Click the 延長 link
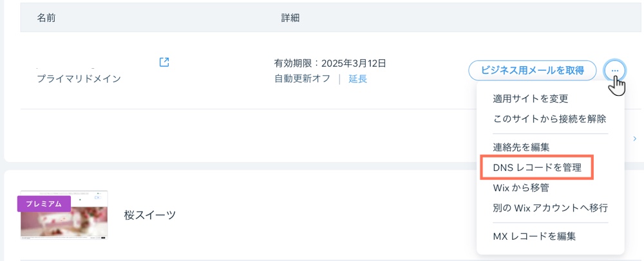The width and height of the screenshot is (644, 261). click(x=358, y=79)
